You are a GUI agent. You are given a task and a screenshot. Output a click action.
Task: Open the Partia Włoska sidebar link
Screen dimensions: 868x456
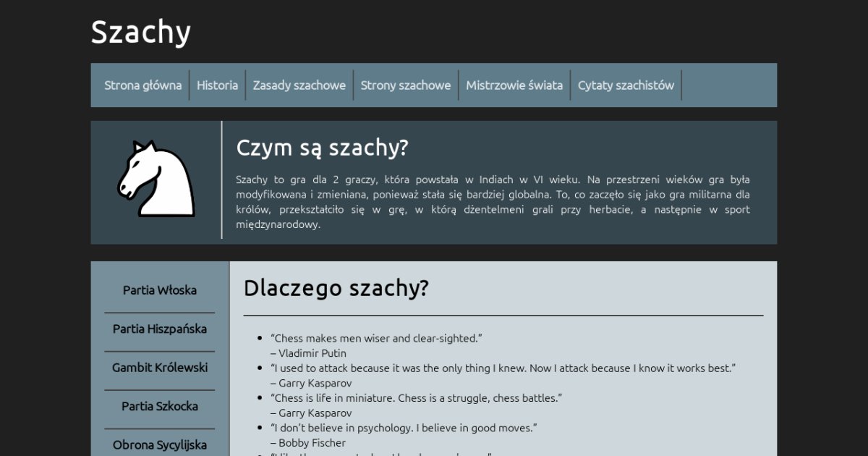(160, 290)
